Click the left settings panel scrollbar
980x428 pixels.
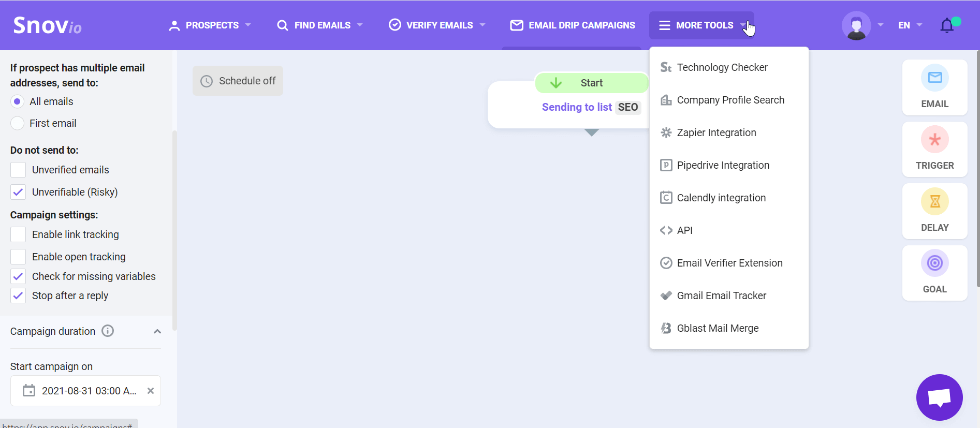[174, 230]
